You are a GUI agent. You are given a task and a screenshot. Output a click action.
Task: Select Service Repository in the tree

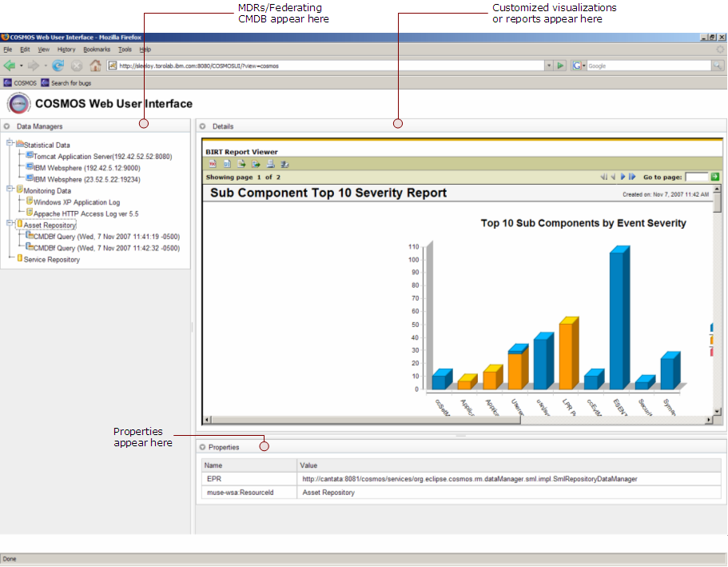point(51,259)
